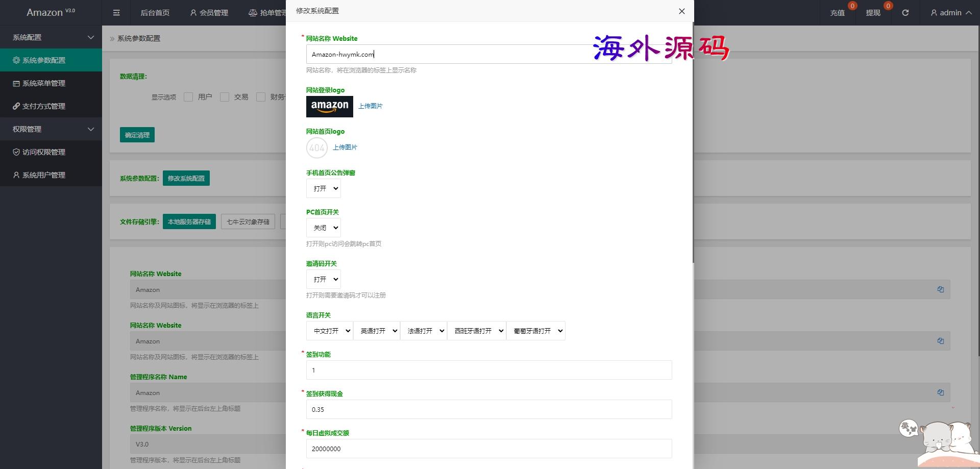Screen dimensions: 980x469
Task: Open the 中文打开 language dropdown
Action: coord(330,331)
